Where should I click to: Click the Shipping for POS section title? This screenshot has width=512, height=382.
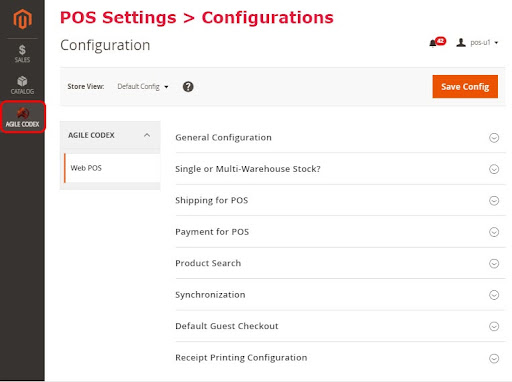[x=212, y=200]
